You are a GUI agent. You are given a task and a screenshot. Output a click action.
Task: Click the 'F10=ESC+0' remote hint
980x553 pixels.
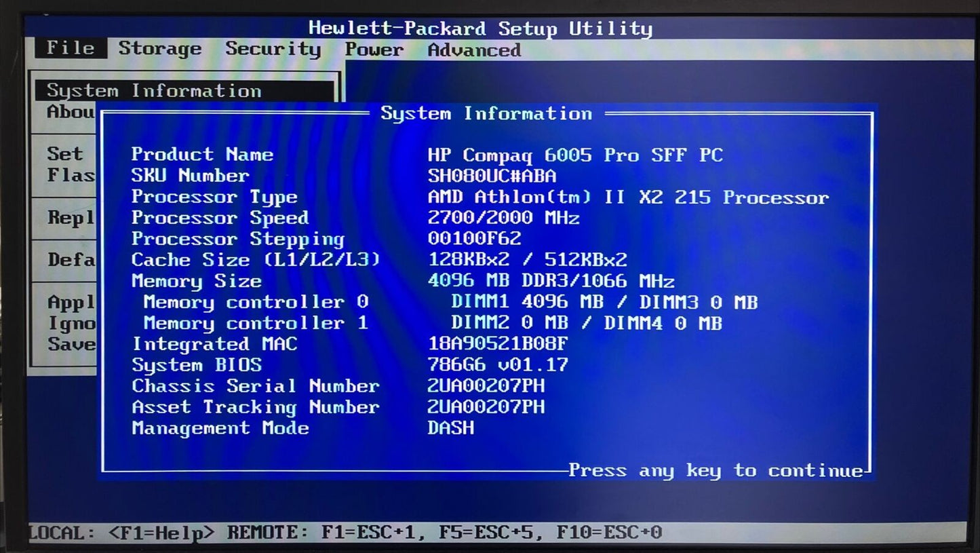point(609,532)
